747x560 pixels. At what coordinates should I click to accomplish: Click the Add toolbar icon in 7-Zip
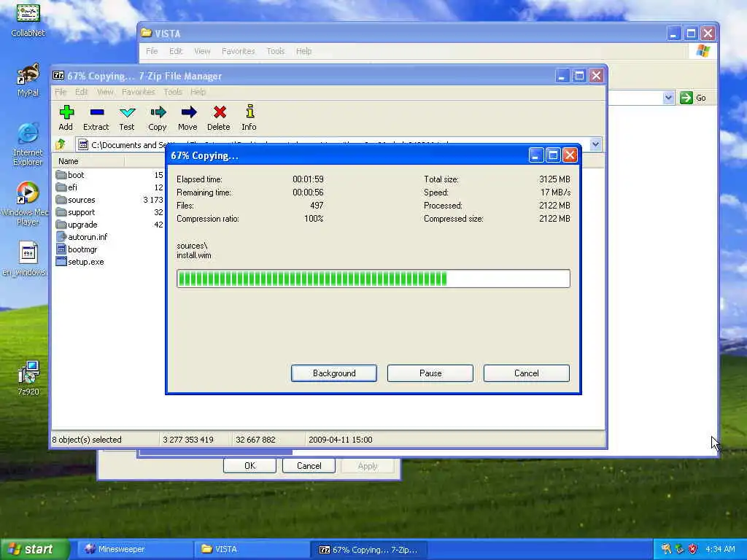66,112
